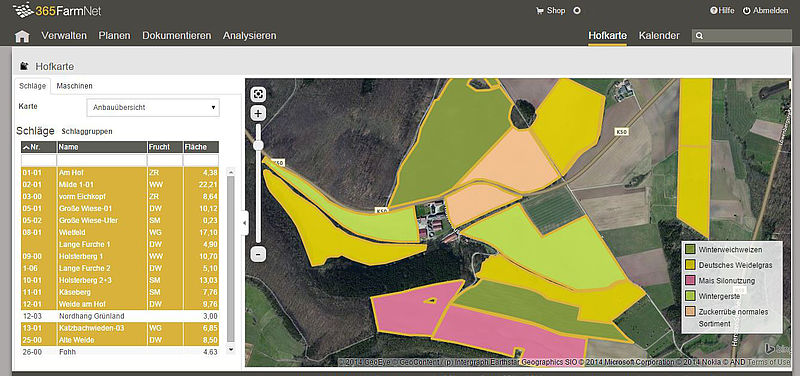Open the Anbauübersicht map dropdown
This screenshot has width=800, height=376.
click(x=153, y=108)
